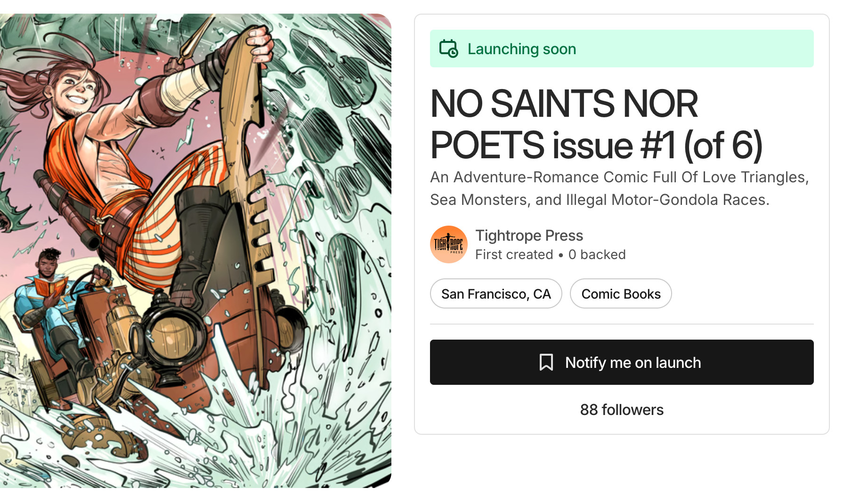Click the orange book held by seated character
The width and height of the screenshot is (860, 504).
[50, 286]
